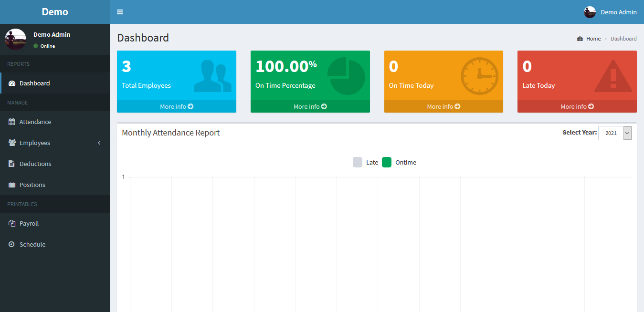Go to Positions page
This screenshot has height=312, width=644.
pyautogui.click(x=55, y=185)
